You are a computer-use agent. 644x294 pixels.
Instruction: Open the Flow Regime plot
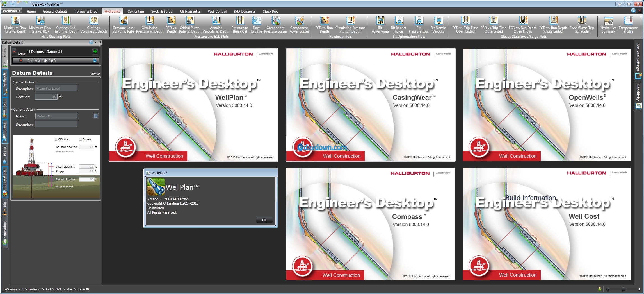pyautogui.click(x=256, y=25)
